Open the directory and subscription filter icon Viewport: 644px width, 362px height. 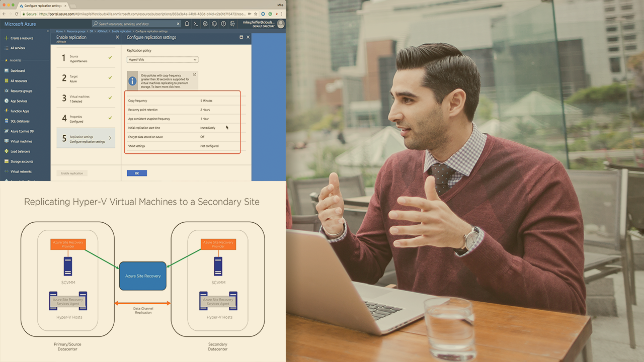(232, 24)
